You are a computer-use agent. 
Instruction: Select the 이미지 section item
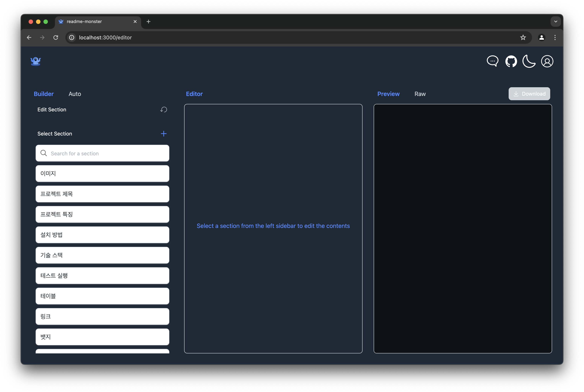pos(102,174)
